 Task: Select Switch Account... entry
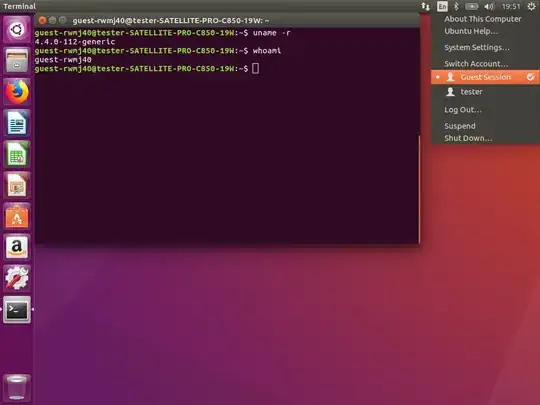(476, 64)
